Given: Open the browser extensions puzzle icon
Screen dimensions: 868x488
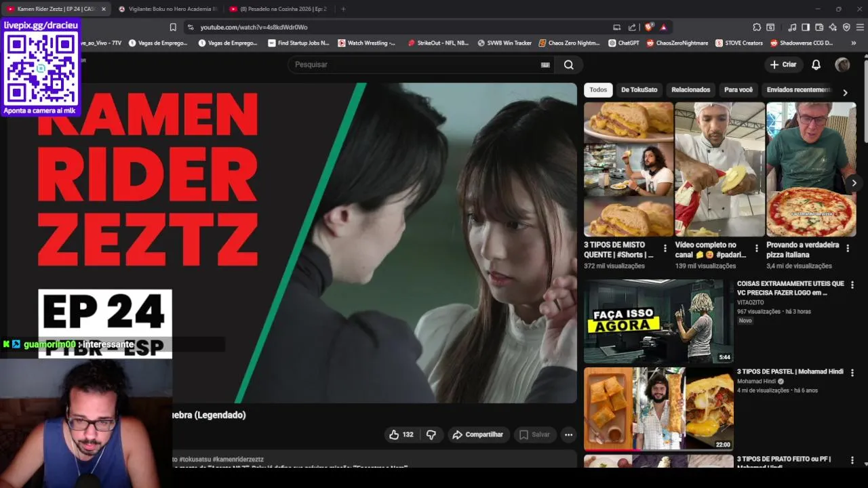Looking at the screenshot, I should point(757,27).
